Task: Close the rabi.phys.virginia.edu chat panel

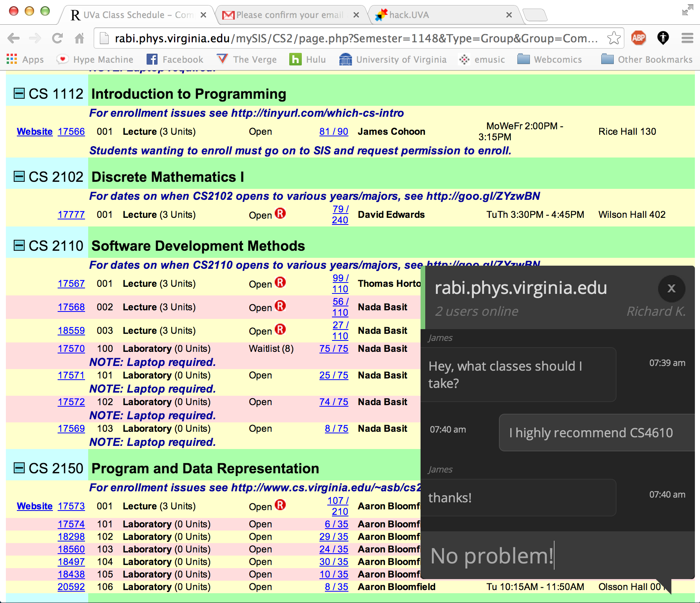Action: point(671,288)
